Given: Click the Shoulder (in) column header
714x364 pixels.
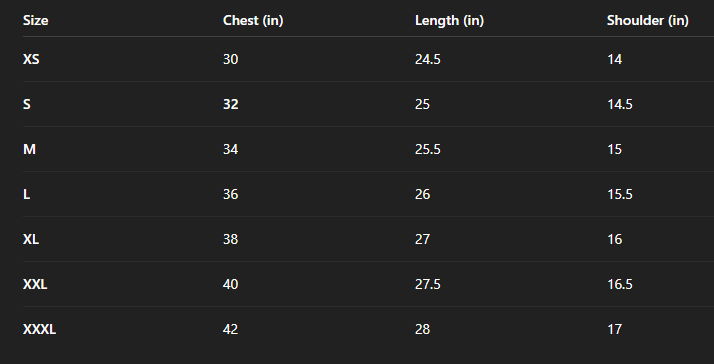Looking at the screenshot, I should [648, 21].
